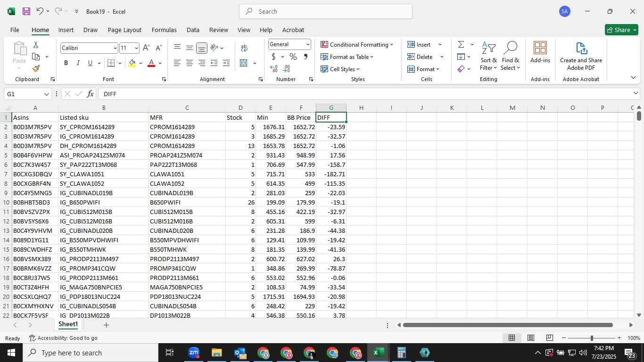
Task: Open the File tab
Action: pos(15,30)
